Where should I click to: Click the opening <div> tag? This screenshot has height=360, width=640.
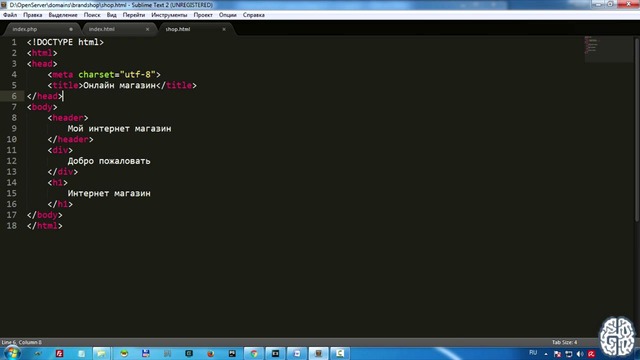tap(60, 150)
